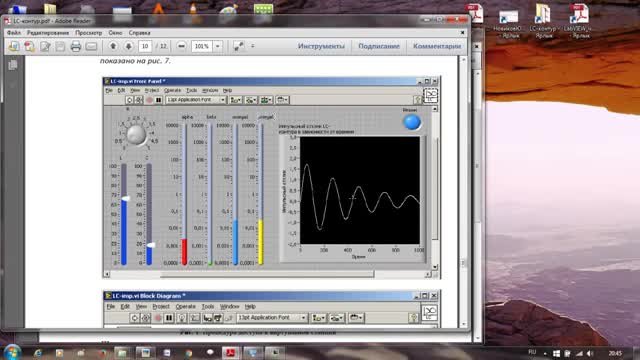640x360 pixels.
Task: Open the Справка menu
Action: coord(140,33)
